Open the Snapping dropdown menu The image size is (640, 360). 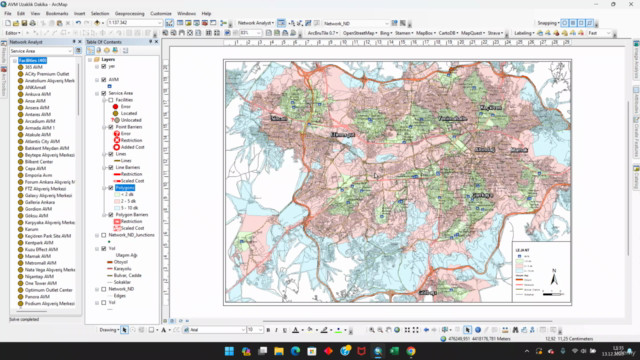coord(548,23)
